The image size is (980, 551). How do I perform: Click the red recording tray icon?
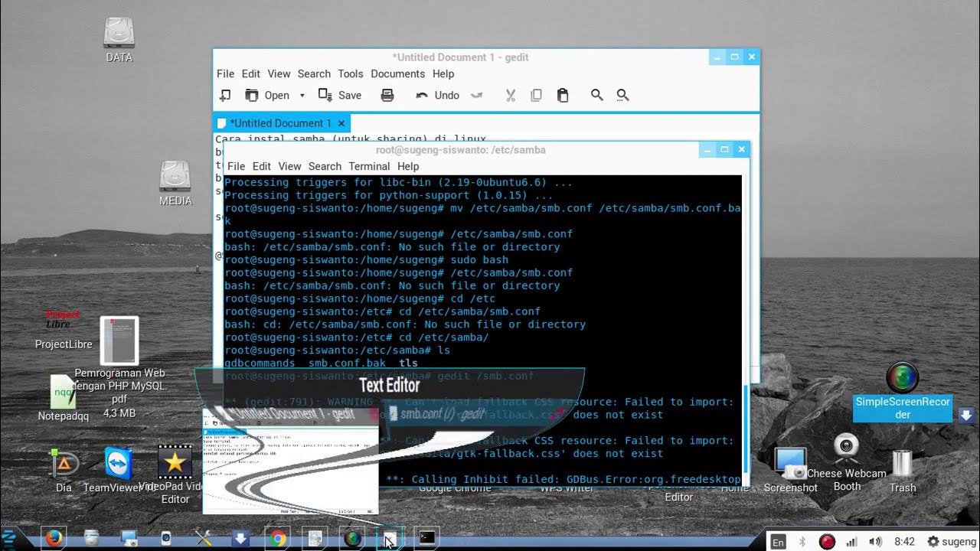click(827, 542)
